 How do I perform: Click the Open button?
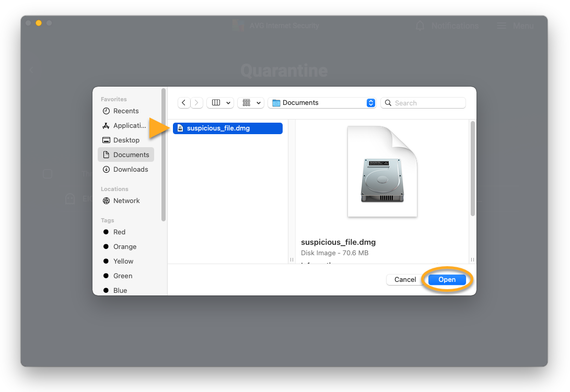[447, 279]
